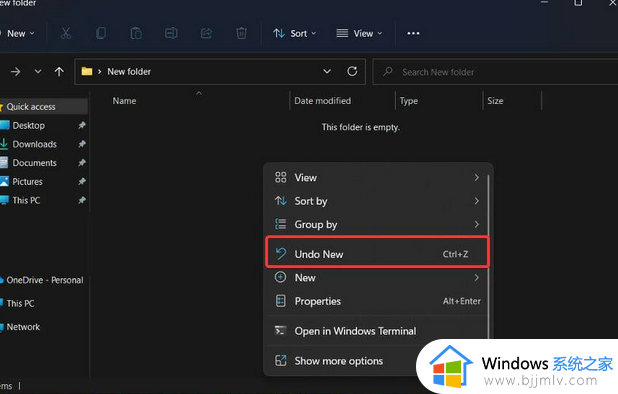Viewport: 618px width, 394px height.
Task: Open pinned This PC under Quick access
Action: pyautogui.click(x=26, y=200)
